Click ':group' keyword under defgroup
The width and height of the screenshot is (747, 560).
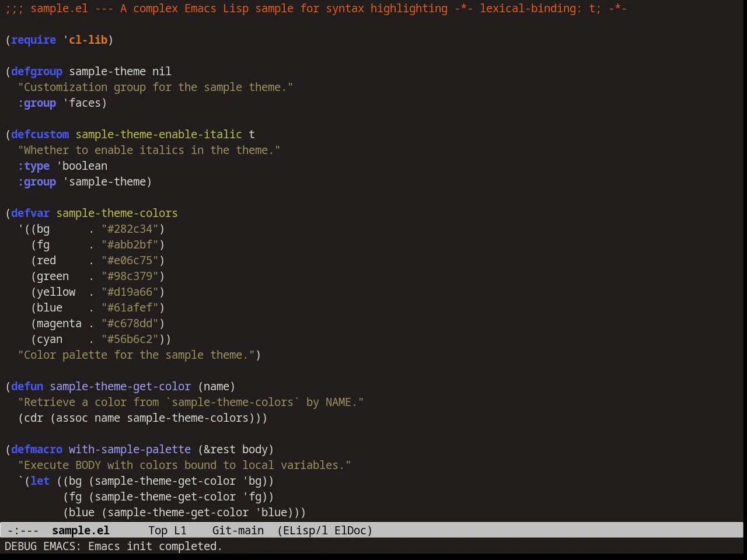click(37, 103)
